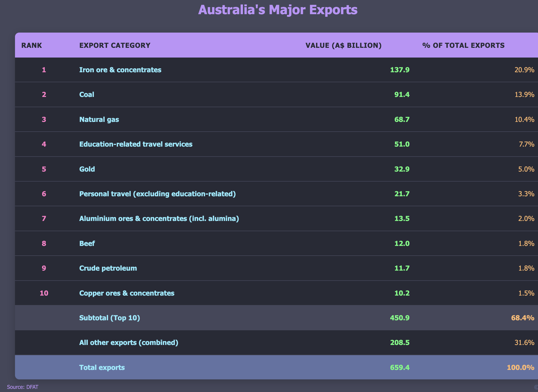The width and height of the screenshot is (538, 392).
Task: Click the Coal export category cell
Action: tap(87, 95)
